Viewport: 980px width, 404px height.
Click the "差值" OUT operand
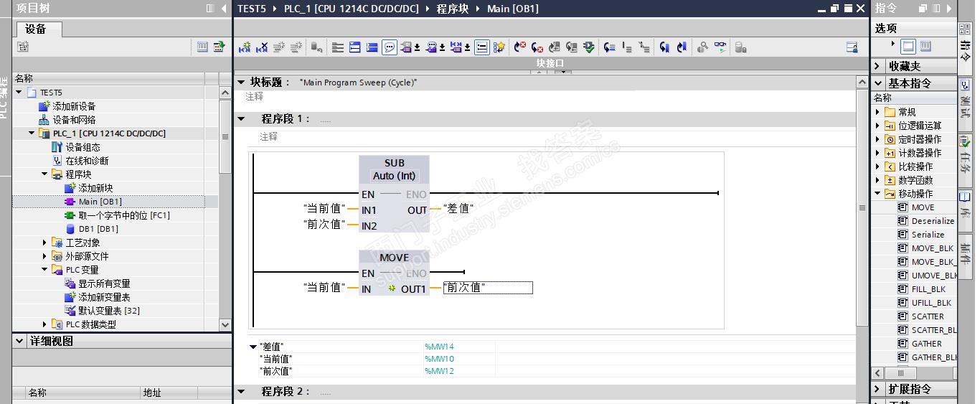click(x=458, y=209)
